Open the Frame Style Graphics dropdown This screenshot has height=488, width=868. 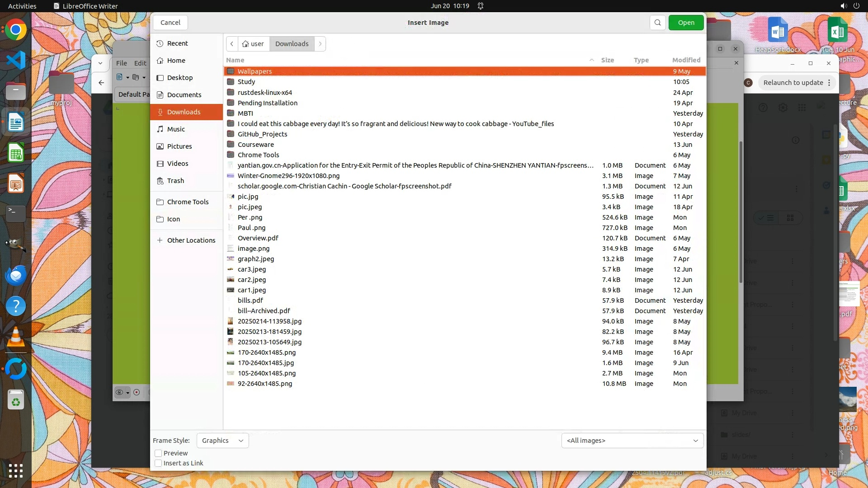[x=222, y=441]
